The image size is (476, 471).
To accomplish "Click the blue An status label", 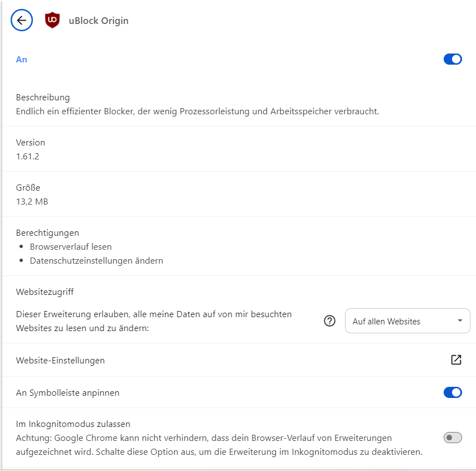I will [22, 60].
